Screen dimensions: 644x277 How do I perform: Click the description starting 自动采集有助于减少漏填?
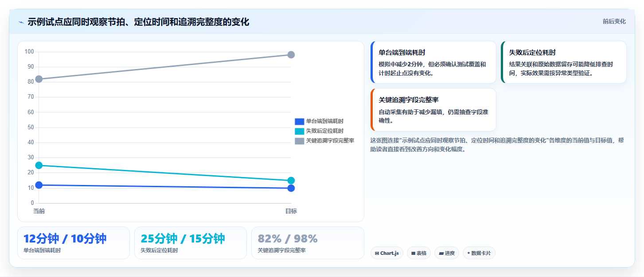433,116
